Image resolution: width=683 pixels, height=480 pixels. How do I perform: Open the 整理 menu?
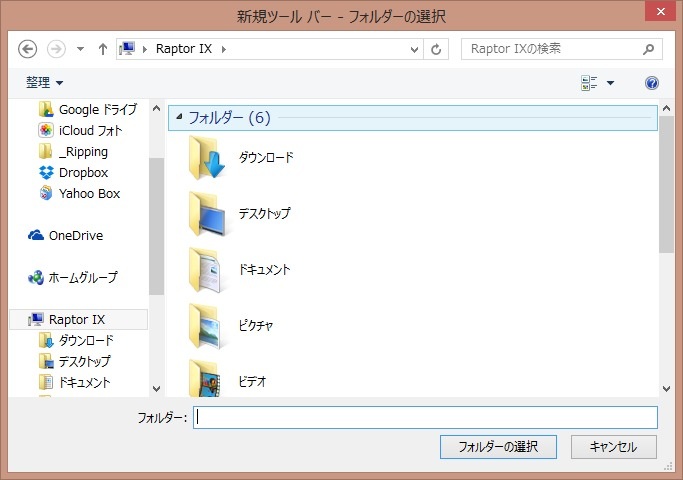(44, 82)
